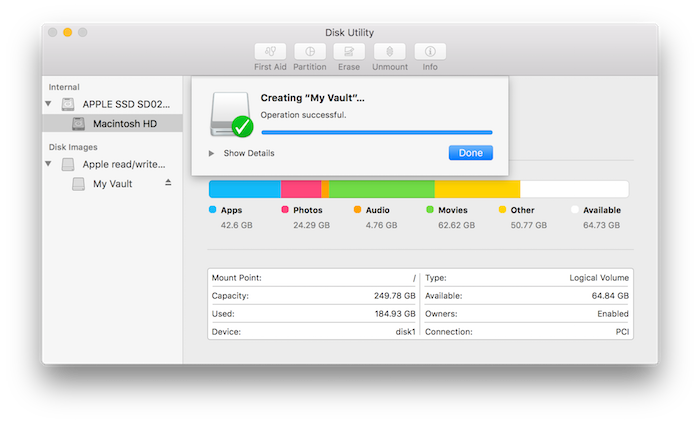Screen dimensions: 700x424
Task: Click the white Available storage bar segment
Action: pyautogui.click(x=575, y=189)
